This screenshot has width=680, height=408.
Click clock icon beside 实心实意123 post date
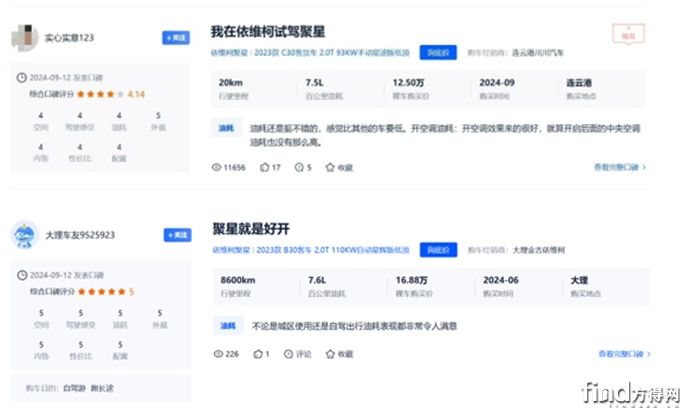coord(22,78)
